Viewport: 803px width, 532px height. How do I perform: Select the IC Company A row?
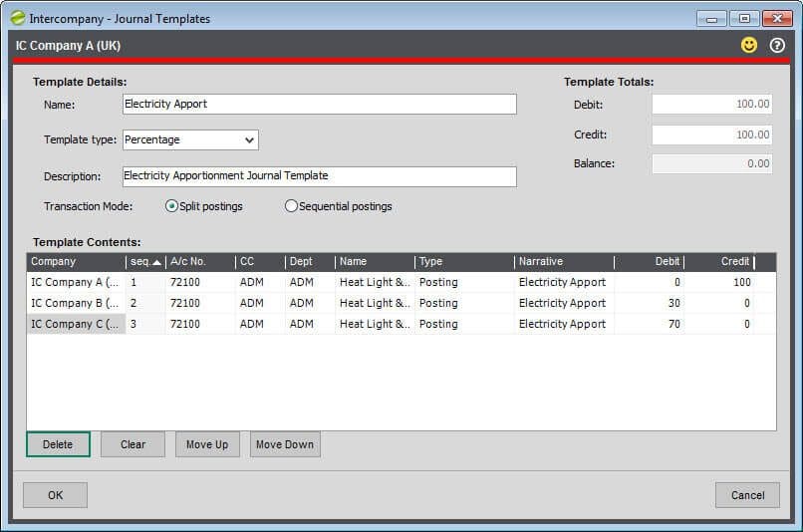click(x=401, y=282)
